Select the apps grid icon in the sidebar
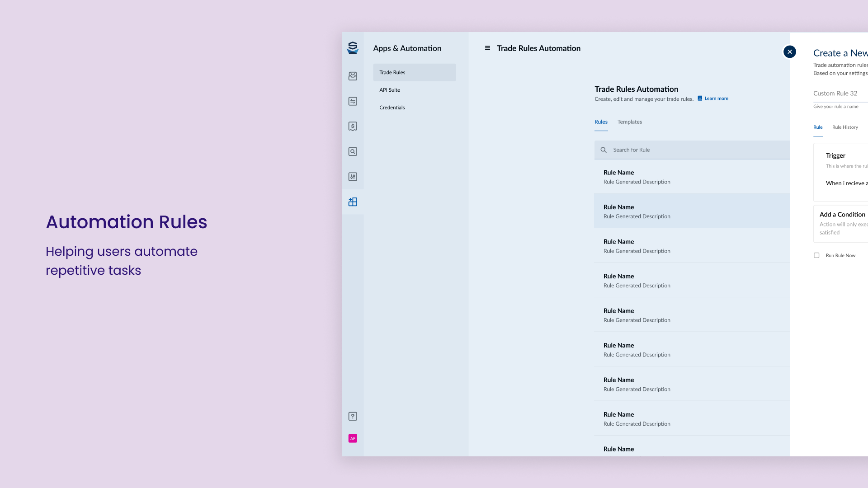The height and width of the screenshot is (488, 868). 353,202
